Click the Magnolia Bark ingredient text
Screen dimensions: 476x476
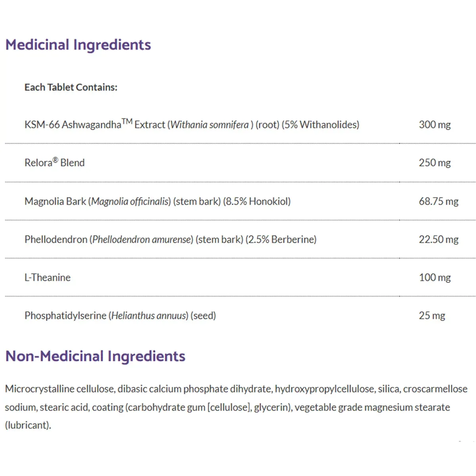157,202
